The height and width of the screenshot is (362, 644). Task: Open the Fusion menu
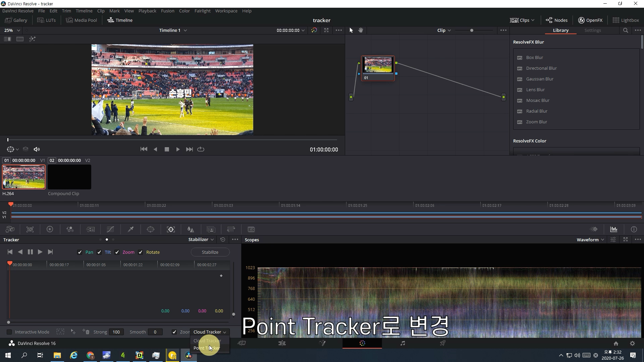(x=167, y=11)
